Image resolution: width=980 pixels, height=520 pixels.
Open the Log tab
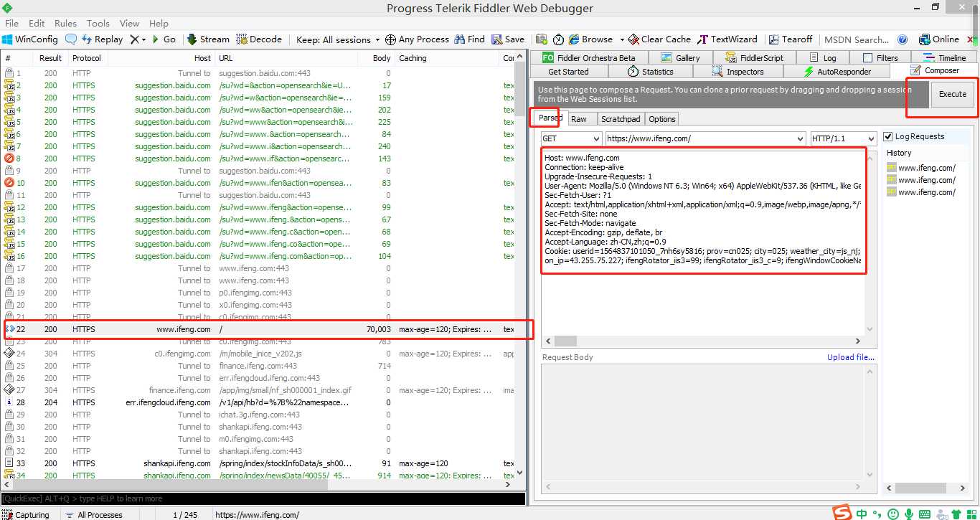(822, 58)
